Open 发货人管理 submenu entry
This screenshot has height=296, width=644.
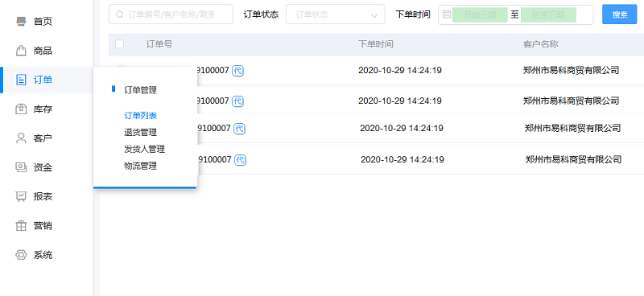pos(145,150)
